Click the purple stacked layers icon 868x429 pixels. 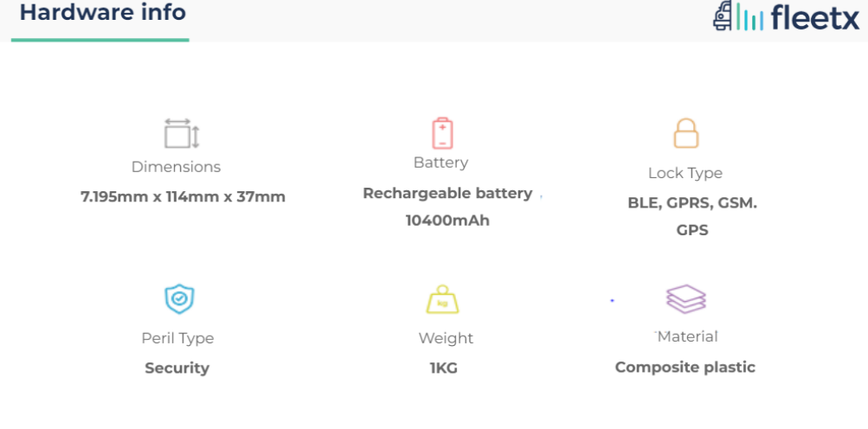click(x=685, y=299)
